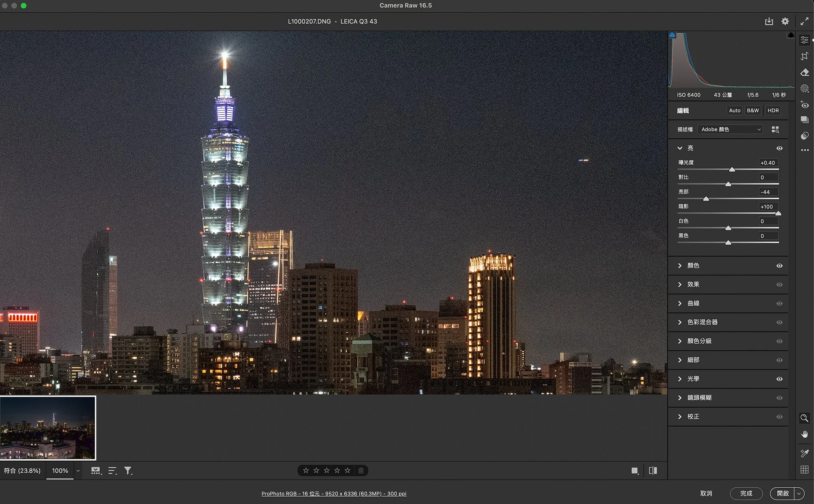Select the Hand tool

click(804, 434)
